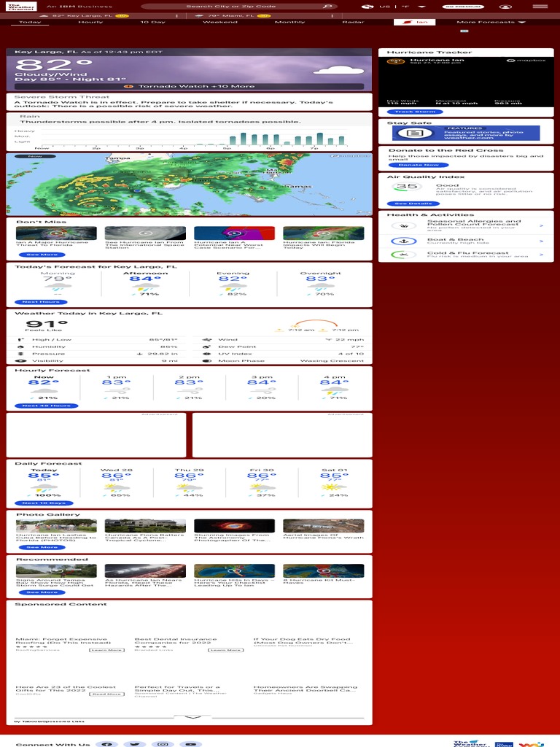Click the YouTube icon in footer

pos(190,743)
